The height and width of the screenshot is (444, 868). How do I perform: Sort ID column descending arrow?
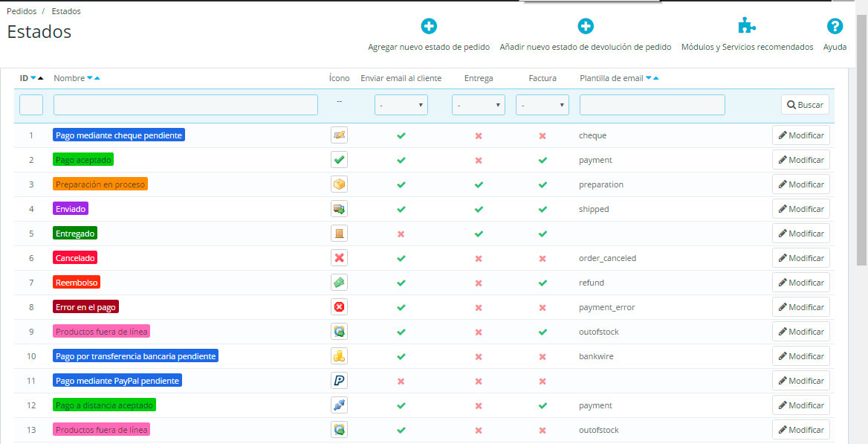pyautogui.click(x=33, y=78)
